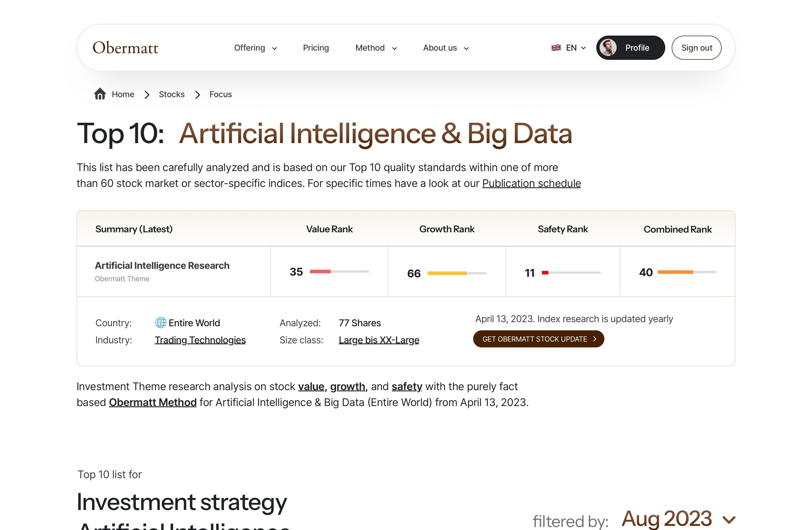
Task: Expand the Method menu dropdown
Action: point(376,48)
